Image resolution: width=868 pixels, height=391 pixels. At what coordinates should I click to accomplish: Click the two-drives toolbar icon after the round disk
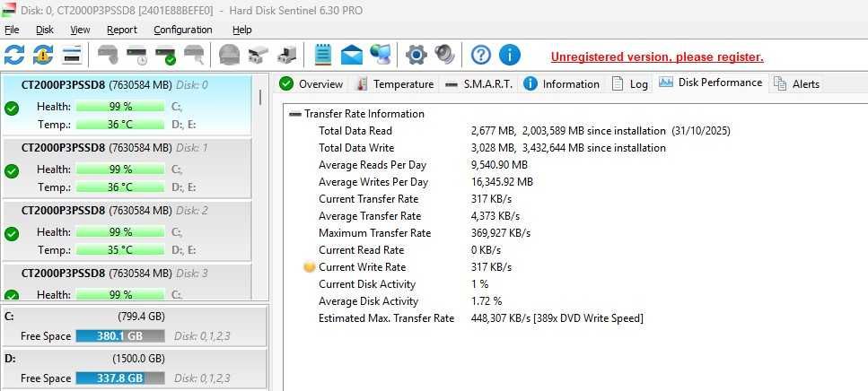coord(258,55)
